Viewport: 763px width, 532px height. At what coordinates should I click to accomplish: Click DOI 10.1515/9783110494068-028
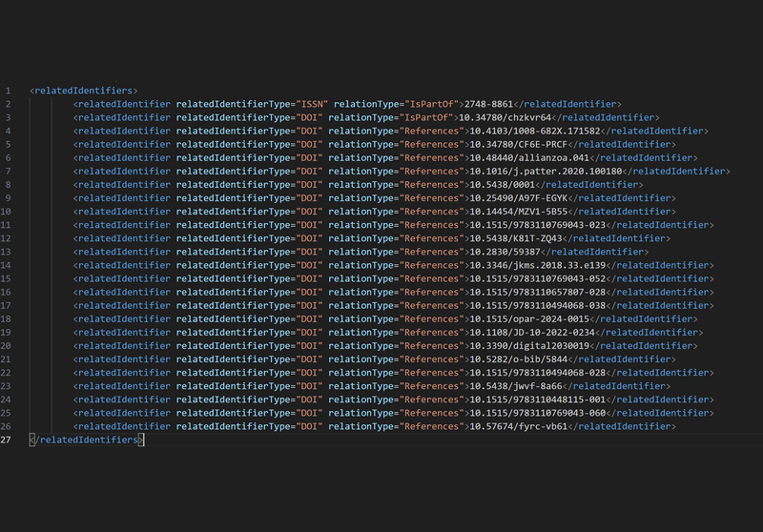(538, 373)
